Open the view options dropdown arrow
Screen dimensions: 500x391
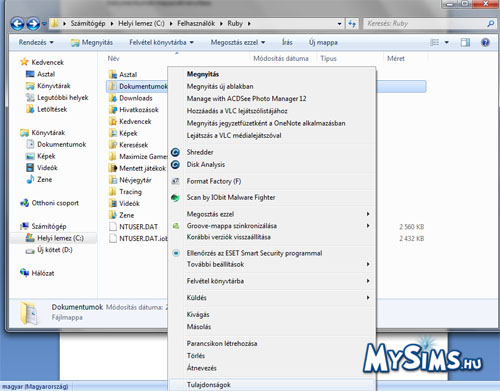click(446, 42)
